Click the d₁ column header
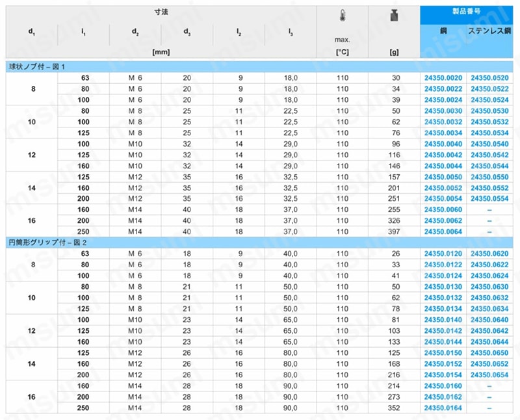Viewport: 520px width, 420px height. pyautogui.click(x=32, y=32)
